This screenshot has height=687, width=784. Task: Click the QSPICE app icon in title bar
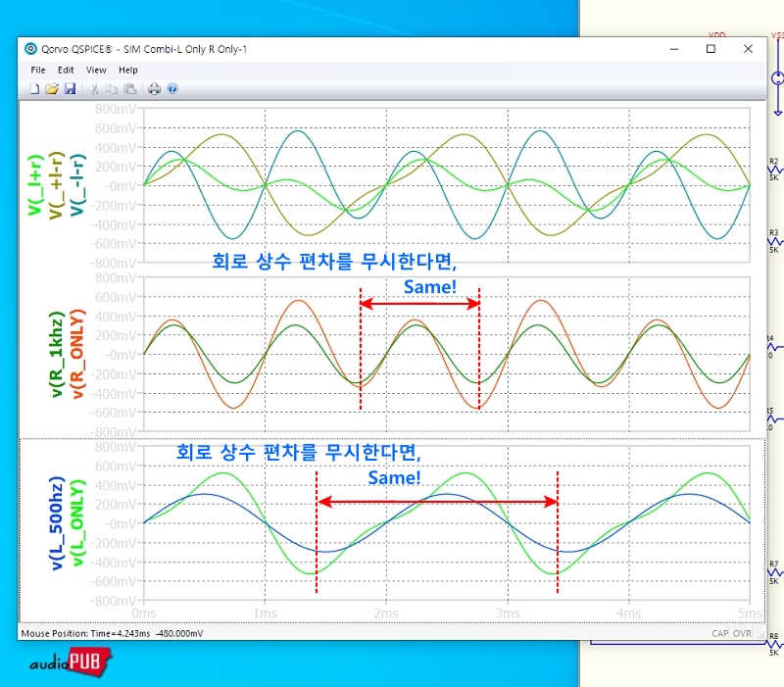pos(29,49)
